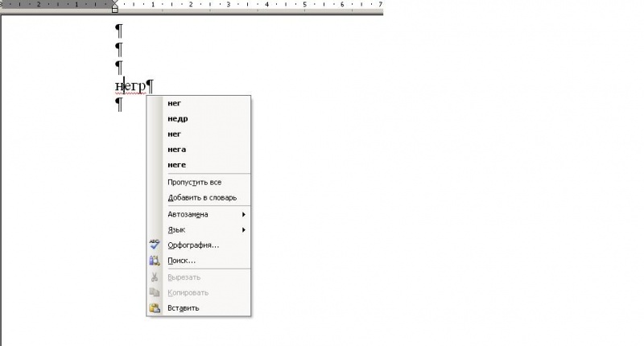Click the horizontal ruler at number 3

[229, 4]
